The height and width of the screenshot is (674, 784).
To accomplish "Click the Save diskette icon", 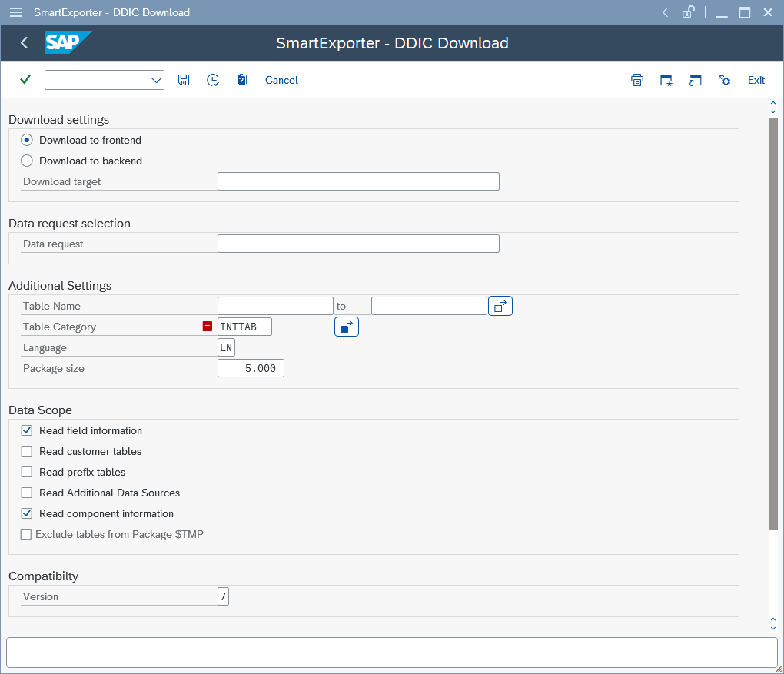I will [184, 80].
